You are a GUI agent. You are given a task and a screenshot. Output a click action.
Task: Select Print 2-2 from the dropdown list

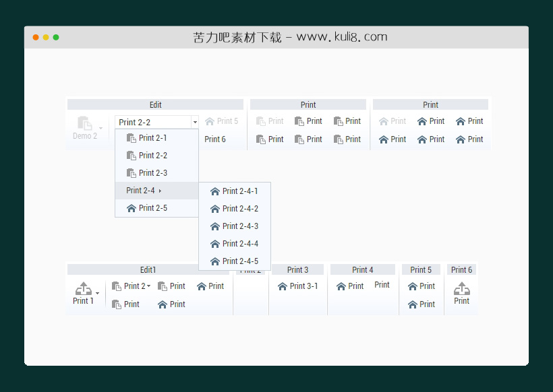pyautogui.click(x=152, y=156)
